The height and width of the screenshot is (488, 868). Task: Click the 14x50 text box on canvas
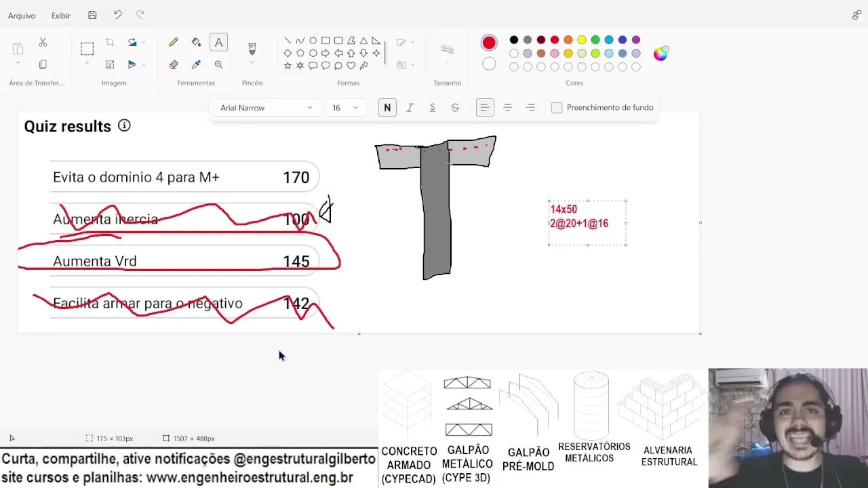pyautogui.click(x=587, y=222)
